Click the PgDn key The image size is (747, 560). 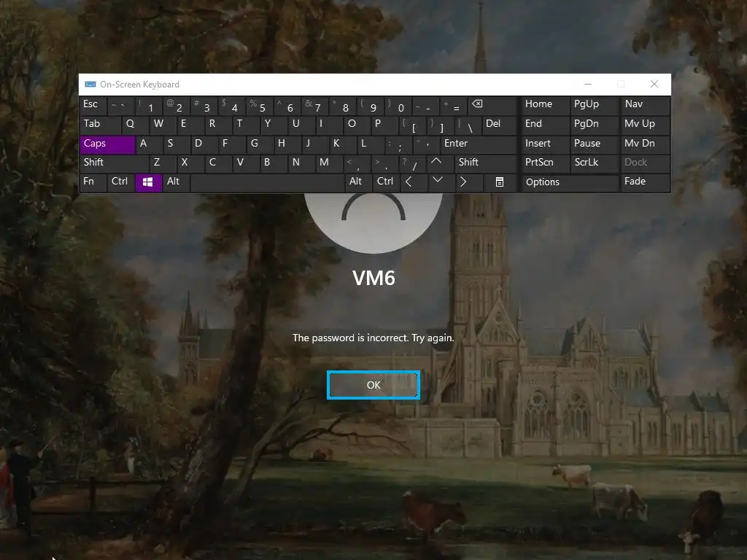pyautogui.click(x=595, y=125)
